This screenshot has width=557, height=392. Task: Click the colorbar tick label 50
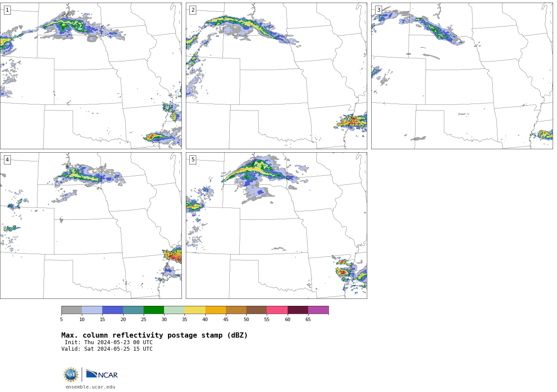246,320
